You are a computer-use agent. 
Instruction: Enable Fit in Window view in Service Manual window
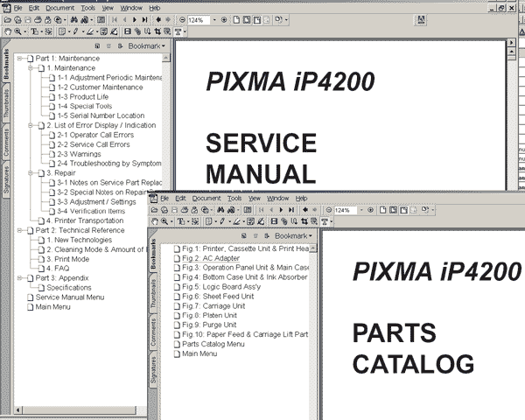pyautogui.click(x=247, y=20)
